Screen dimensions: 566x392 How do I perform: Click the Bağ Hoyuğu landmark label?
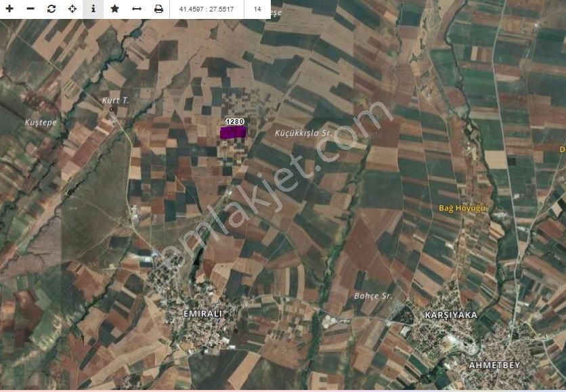point(462,209)
